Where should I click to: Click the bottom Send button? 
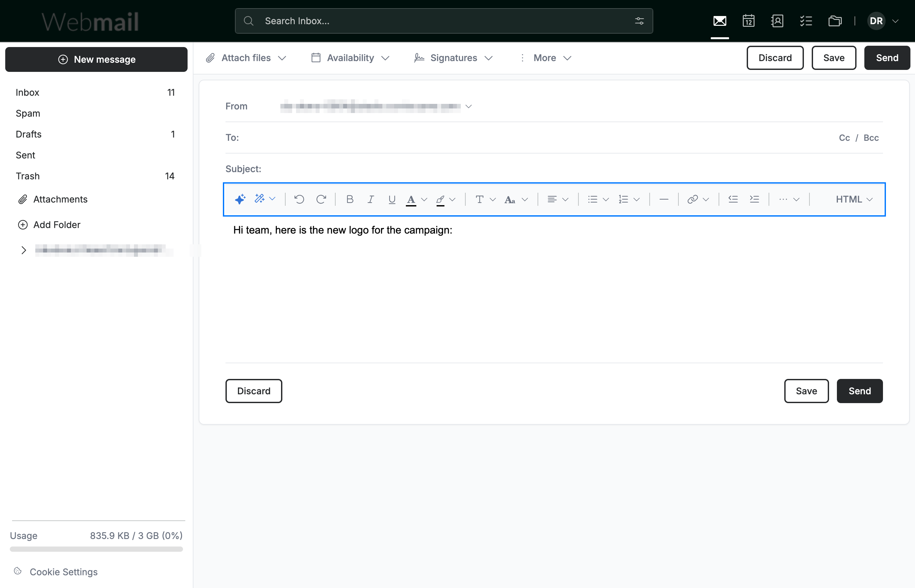pos(860,391)
